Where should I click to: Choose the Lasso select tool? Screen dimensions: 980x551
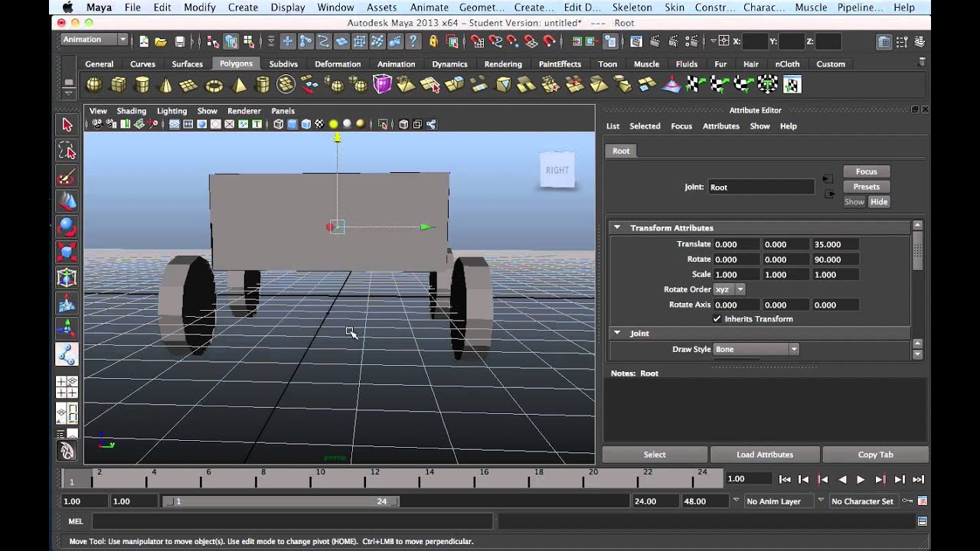click(67, 151)
